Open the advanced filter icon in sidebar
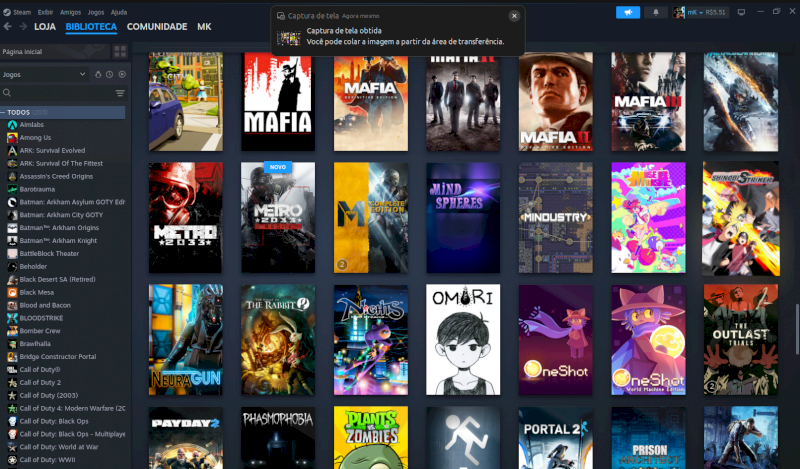 120,93
